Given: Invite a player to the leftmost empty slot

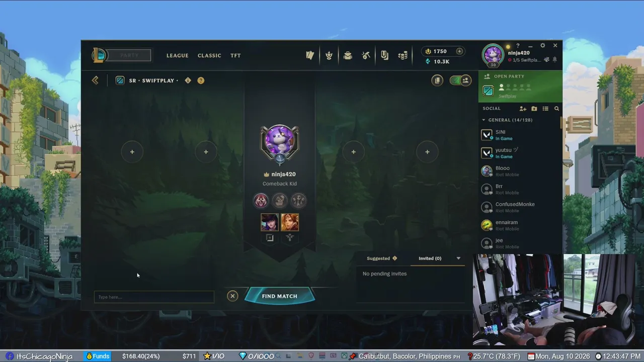Looking at the screenshot, I should coord(132,152).
